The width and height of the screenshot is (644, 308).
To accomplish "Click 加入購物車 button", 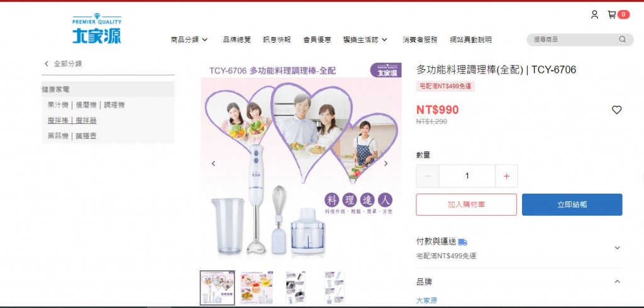I will (x=466, y=204).
